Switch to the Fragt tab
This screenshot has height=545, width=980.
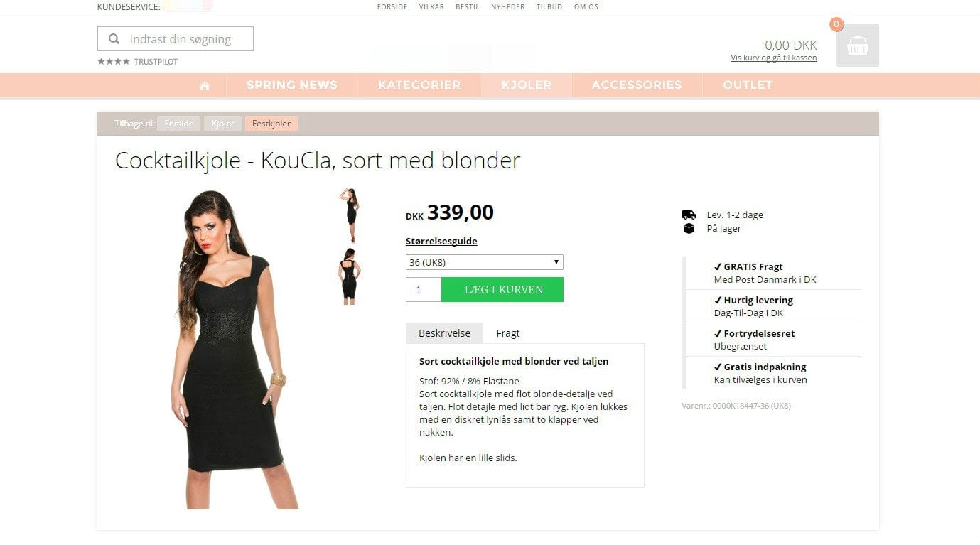click(x=508, y=333)
